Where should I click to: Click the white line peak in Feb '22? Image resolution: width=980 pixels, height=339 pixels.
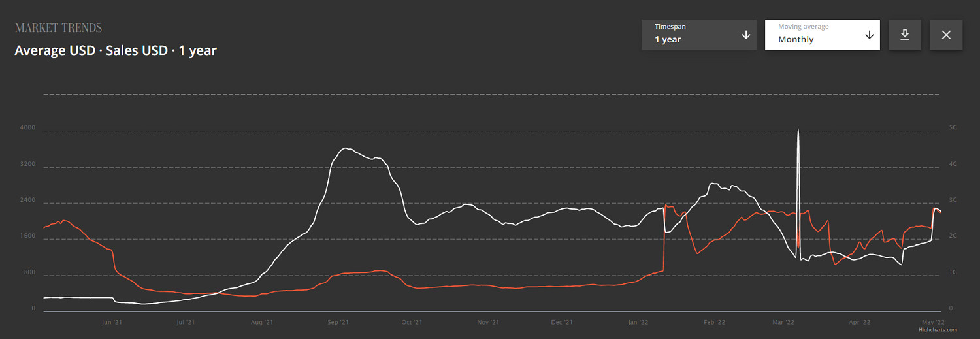click(x=713, y=184)
